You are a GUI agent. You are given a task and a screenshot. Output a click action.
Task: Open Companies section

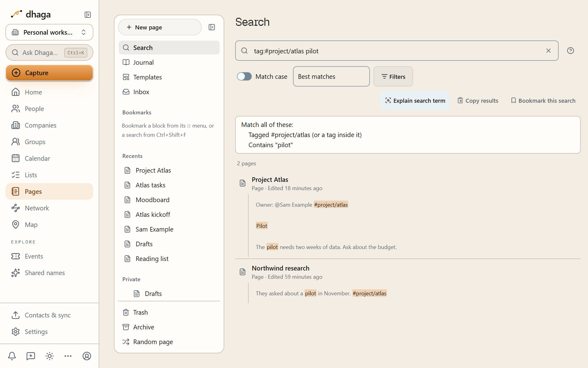pyautogui.click(x=49, y=125)
